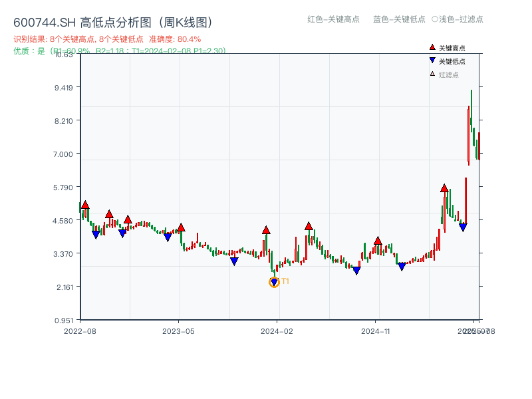Click the red triangle above the 5.79 peak
Viewport: 532px width, 399px height.
tap(443, 190)
